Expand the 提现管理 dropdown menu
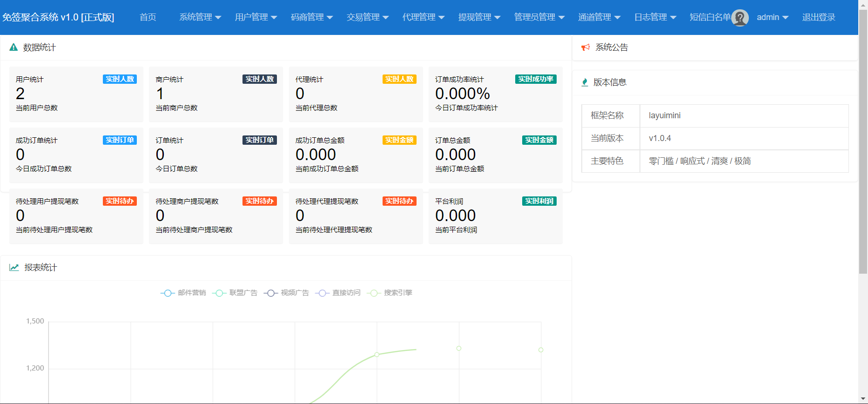 (x=479, y=17)
